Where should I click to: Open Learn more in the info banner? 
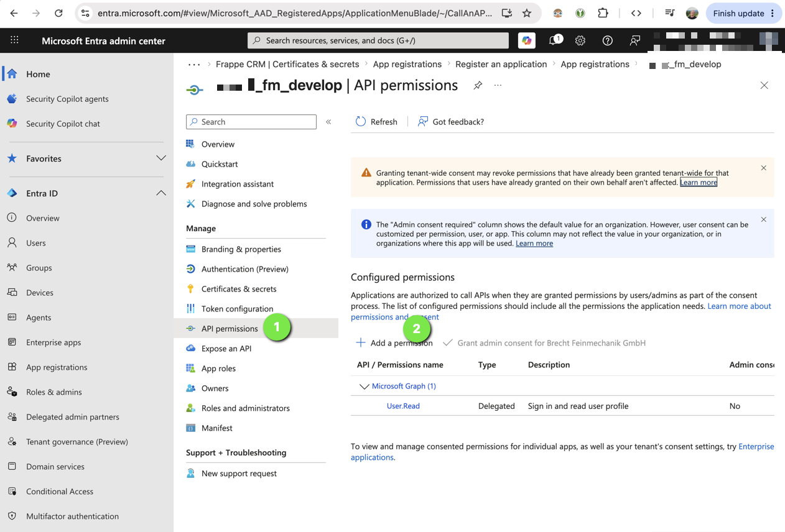coord(534,243)
